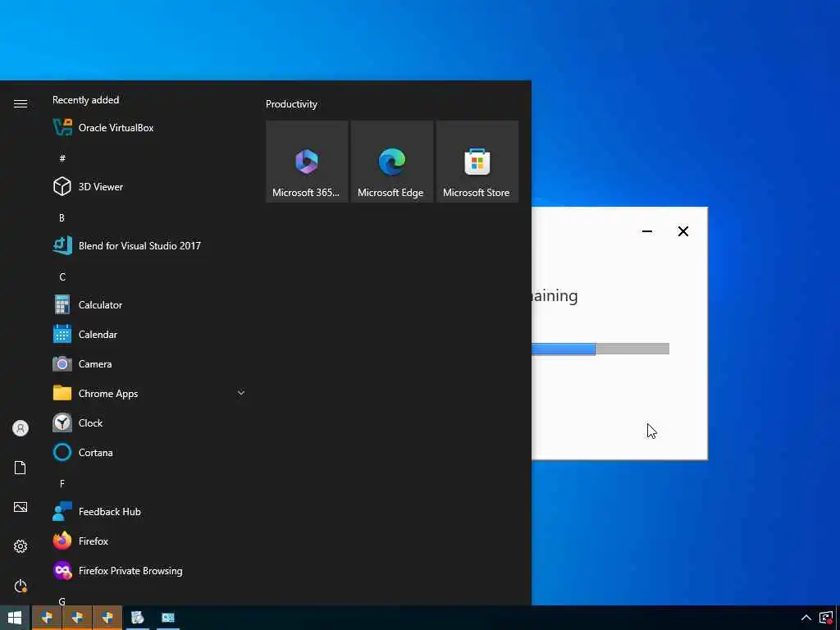Viewport: 840px width, 630px height.
Task: Click the 'Recently added' heading
Action: click(85, 99)
